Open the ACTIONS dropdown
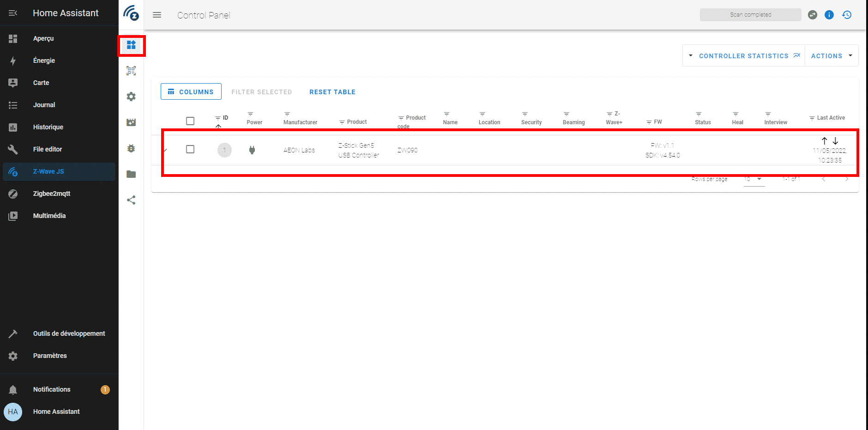 coord(832,55)
